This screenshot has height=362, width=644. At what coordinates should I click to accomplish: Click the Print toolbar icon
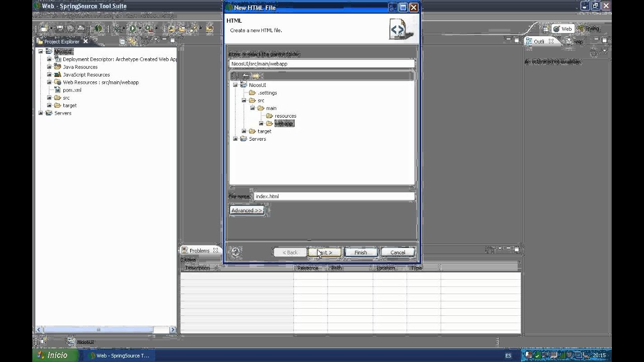80,28
